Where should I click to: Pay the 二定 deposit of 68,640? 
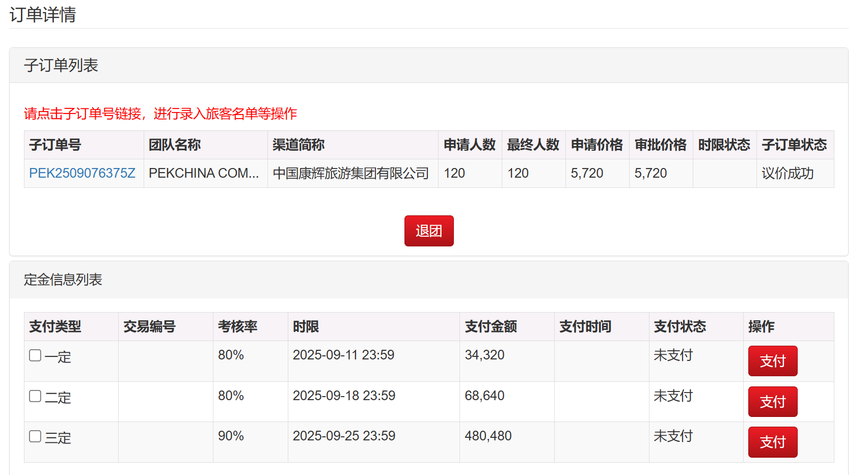point(772,402)
